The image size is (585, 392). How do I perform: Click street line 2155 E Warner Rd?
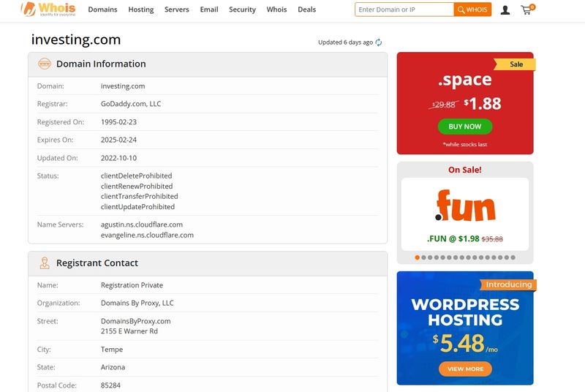129,331
